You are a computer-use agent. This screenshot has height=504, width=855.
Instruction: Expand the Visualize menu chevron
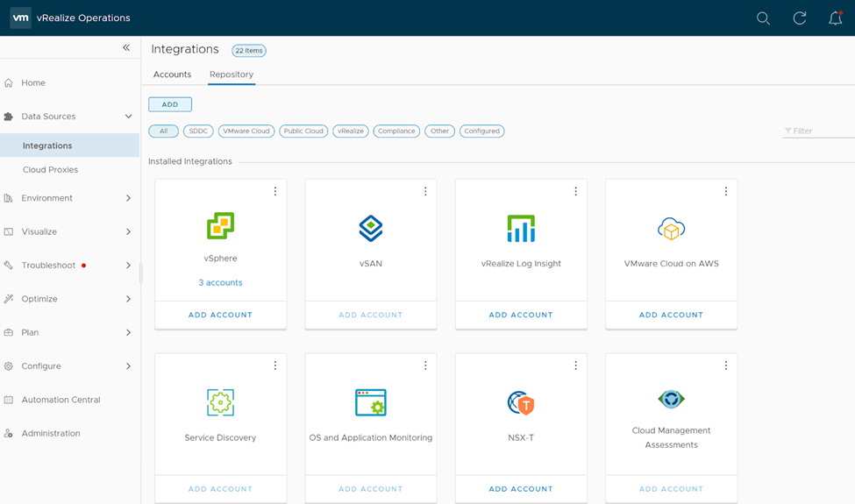pyautogui.click(x=128, y=231)
